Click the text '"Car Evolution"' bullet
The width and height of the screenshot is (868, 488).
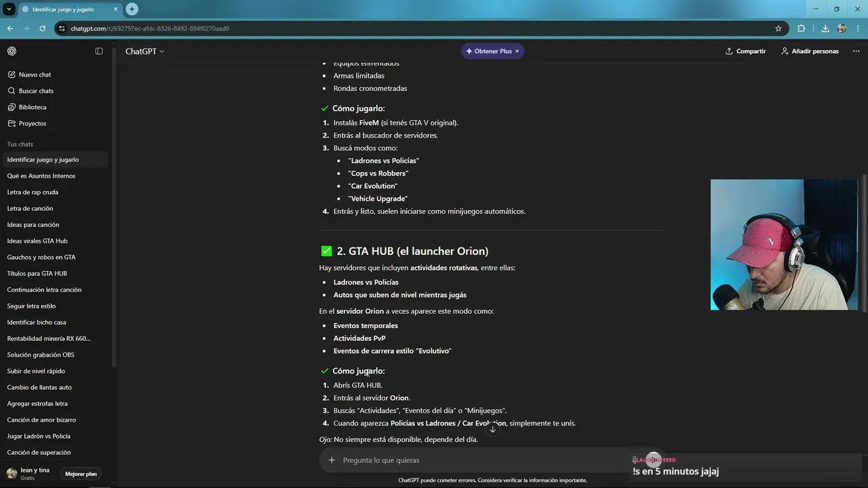tap(373, 186)
